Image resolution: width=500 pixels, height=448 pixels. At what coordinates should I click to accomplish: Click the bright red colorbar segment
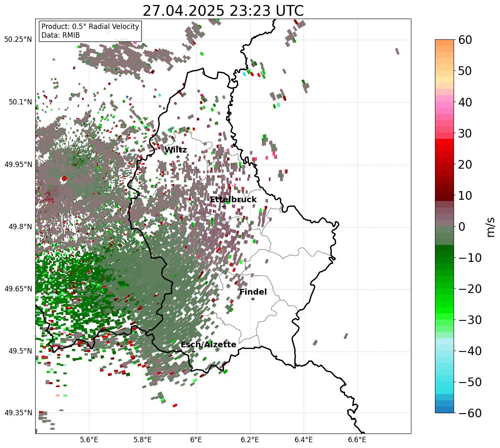click(x=444, y=142)
